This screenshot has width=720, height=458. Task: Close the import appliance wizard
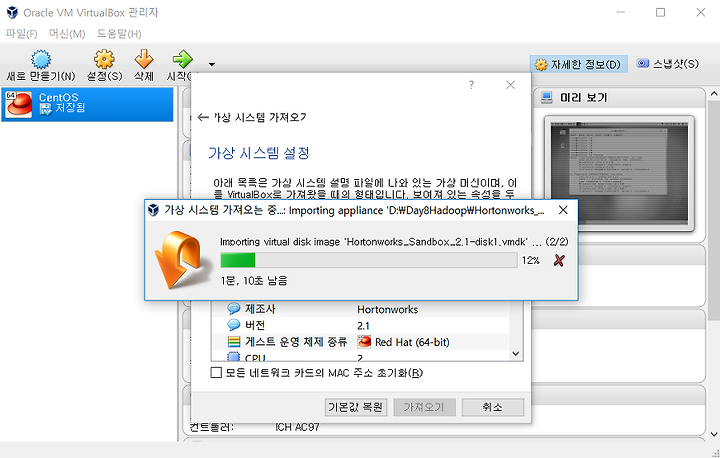coord(510,85)
